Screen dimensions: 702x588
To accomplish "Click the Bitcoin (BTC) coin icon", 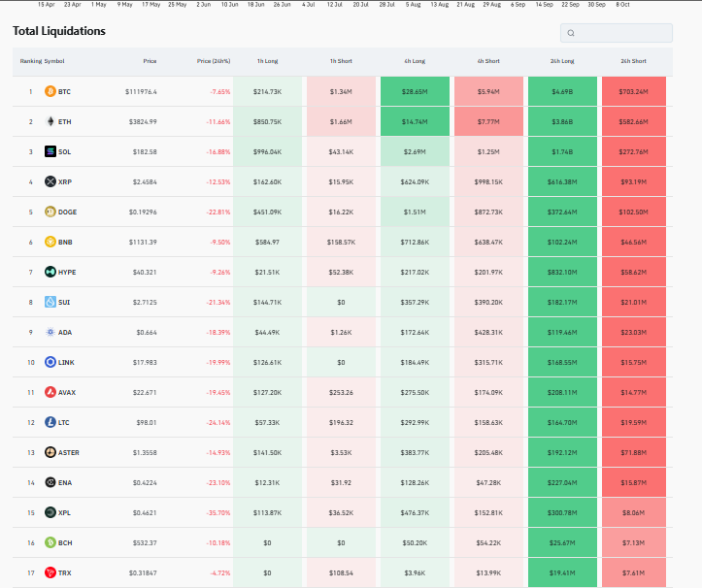I will [50, 92].
